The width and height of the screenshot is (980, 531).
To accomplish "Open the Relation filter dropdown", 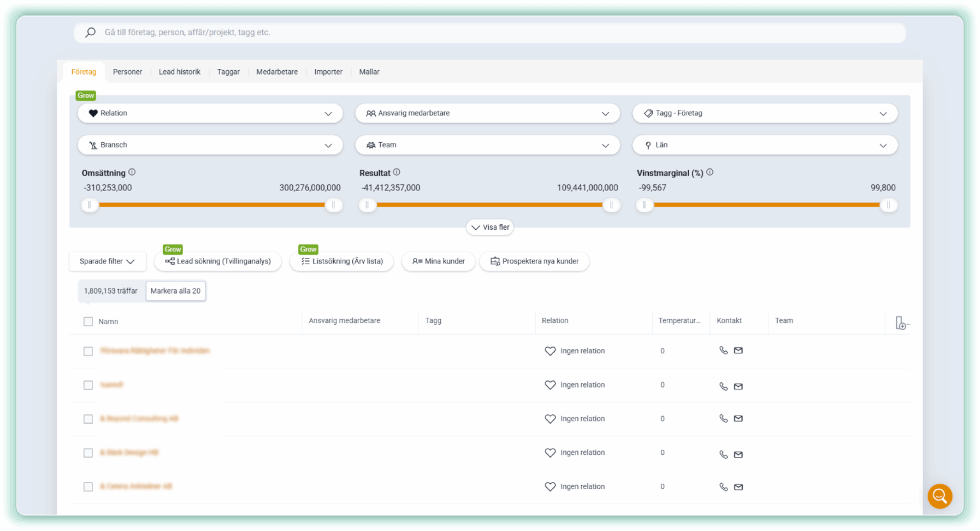I will [x=210, y=113].
